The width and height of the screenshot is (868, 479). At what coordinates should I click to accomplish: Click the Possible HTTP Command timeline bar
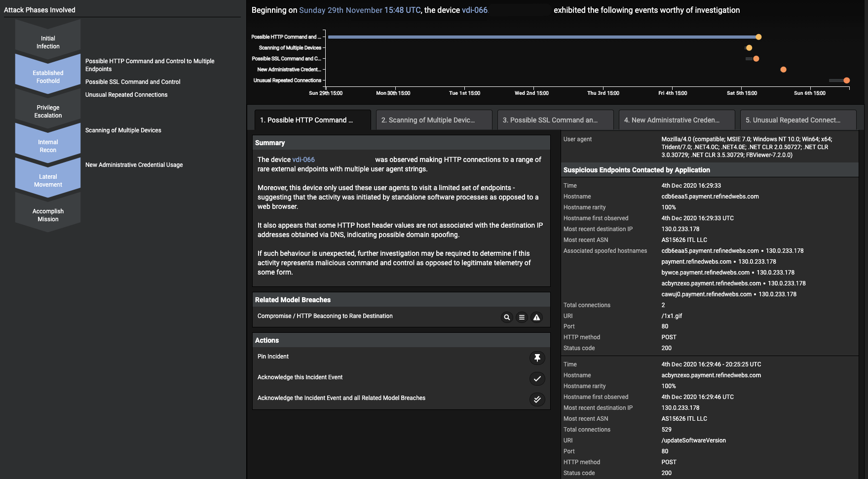[543, 37]
